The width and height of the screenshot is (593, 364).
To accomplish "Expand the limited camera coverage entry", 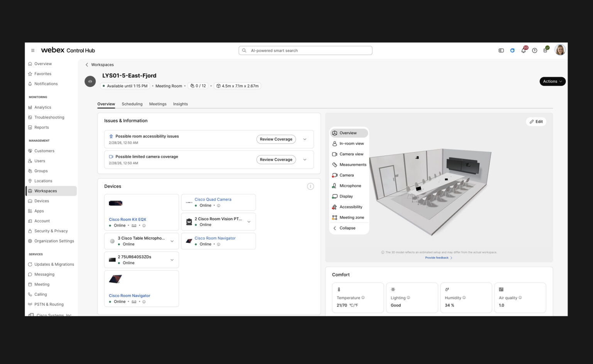I will pos(305,160).
